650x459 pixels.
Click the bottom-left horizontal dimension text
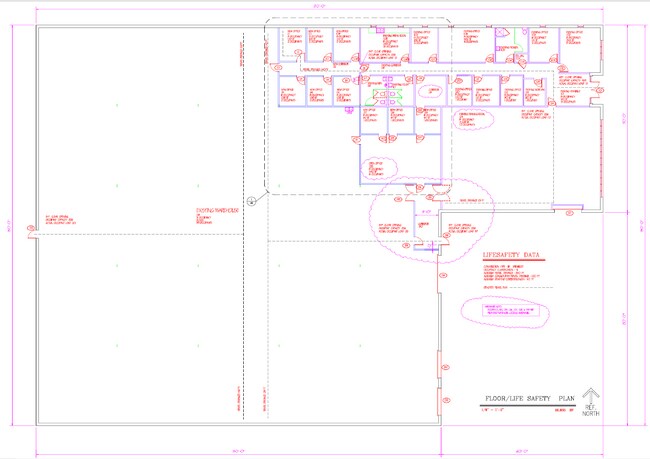(238, 450)
